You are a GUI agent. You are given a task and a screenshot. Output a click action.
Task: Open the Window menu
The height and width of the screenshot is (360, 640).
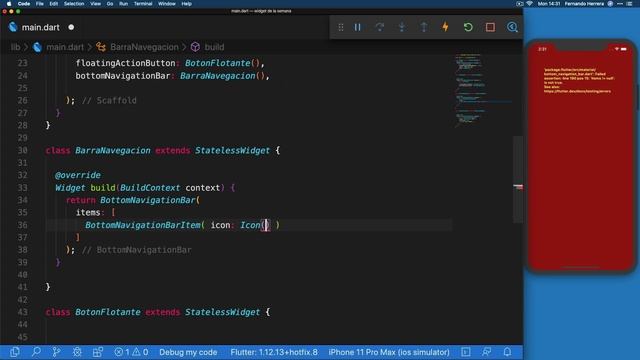click(x=167, y=4)
